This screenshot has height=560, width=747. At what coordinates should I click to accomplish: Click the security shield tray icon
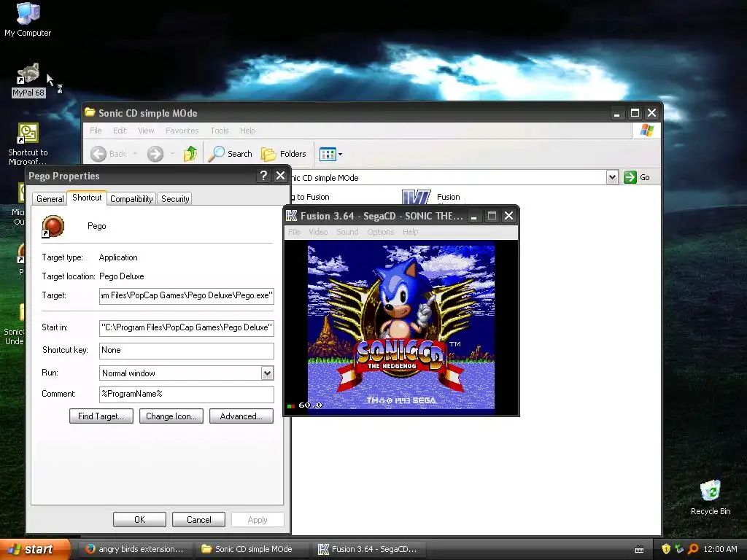[666, 549]
